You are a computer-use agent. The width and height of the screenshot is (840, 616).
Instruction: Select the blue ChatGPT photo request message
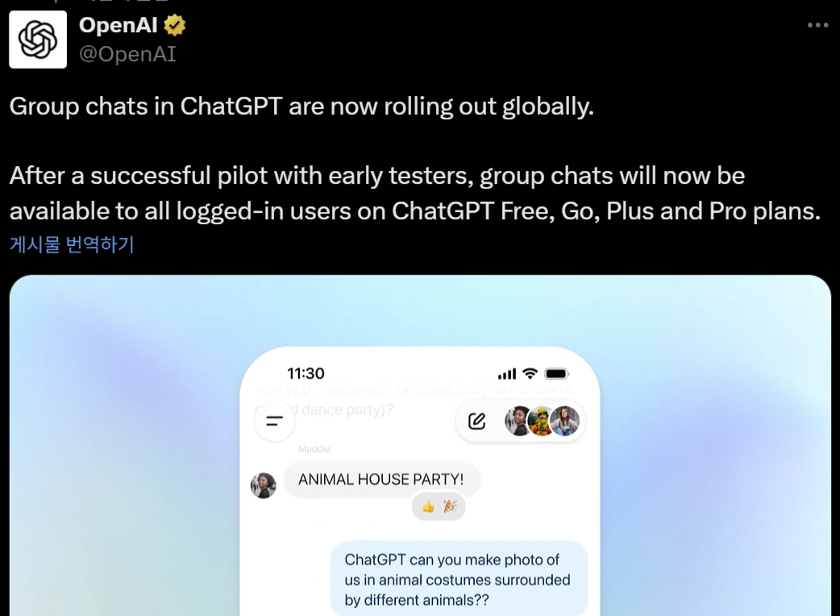[460, 578]
